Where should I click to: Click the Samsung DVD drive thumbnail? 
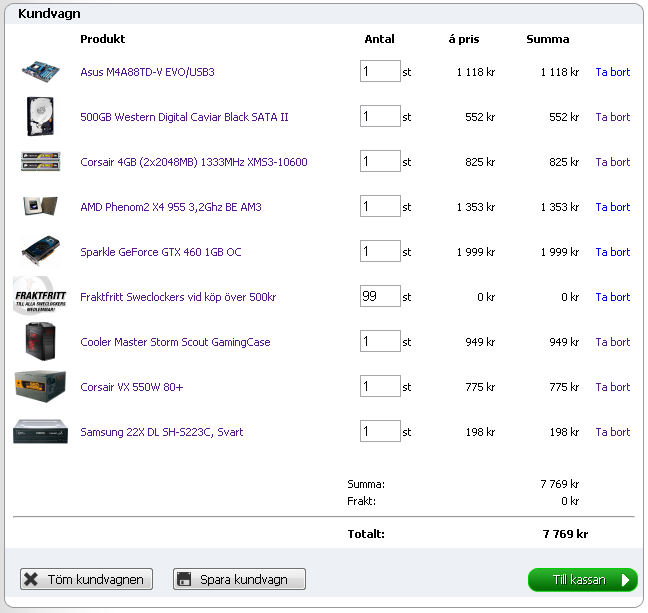(x=41, y=432)
